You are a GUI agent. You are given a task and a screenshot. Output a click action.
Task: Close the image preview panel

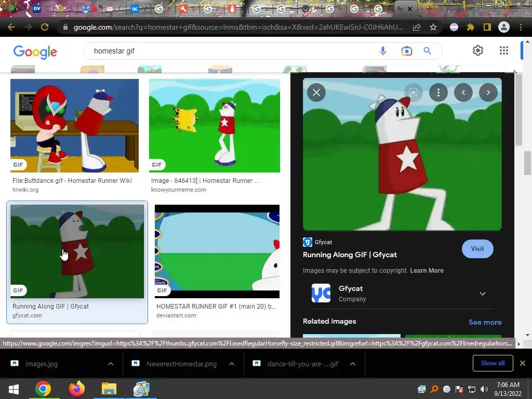(316, 92)
